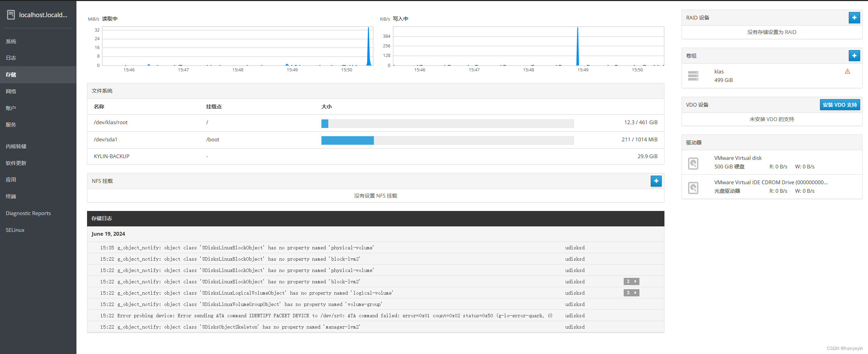Click the 大小 column header
868x354 pixels.
coord(327,107)
